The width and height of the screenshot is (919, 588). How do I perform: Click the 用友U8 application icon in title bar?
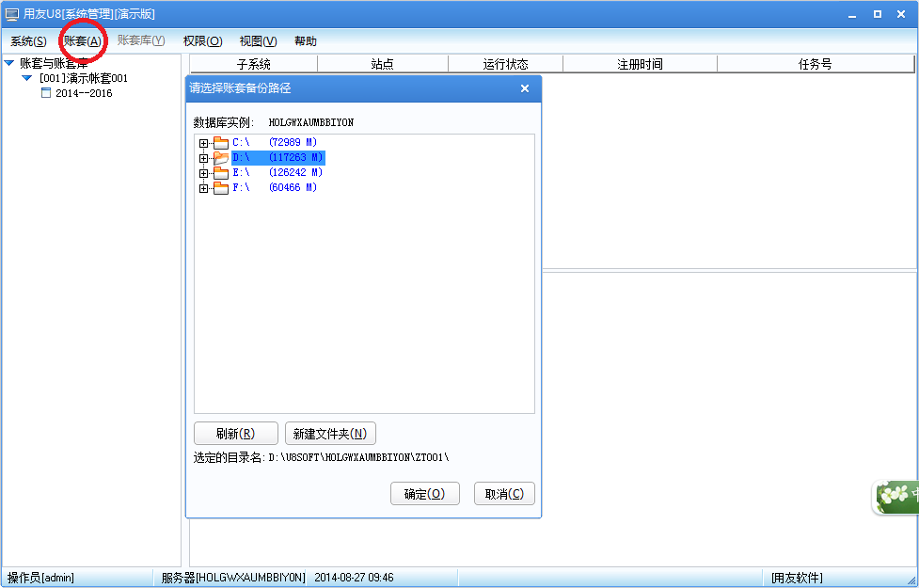pyautogui.click(x=11, y=14)
